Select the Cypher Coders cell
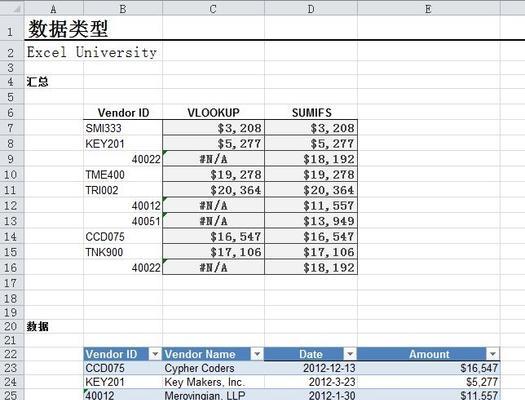 tap(213, 368)
